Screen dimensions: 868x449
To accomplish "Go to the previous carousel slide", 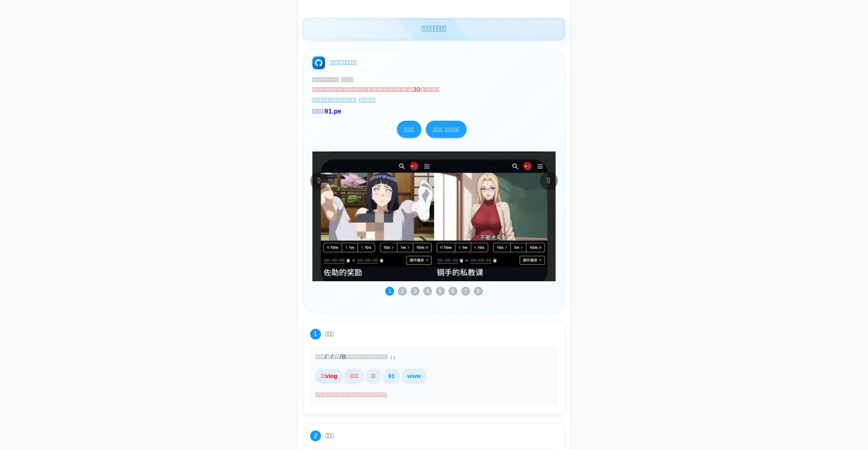I will click(x=319, y=181).
